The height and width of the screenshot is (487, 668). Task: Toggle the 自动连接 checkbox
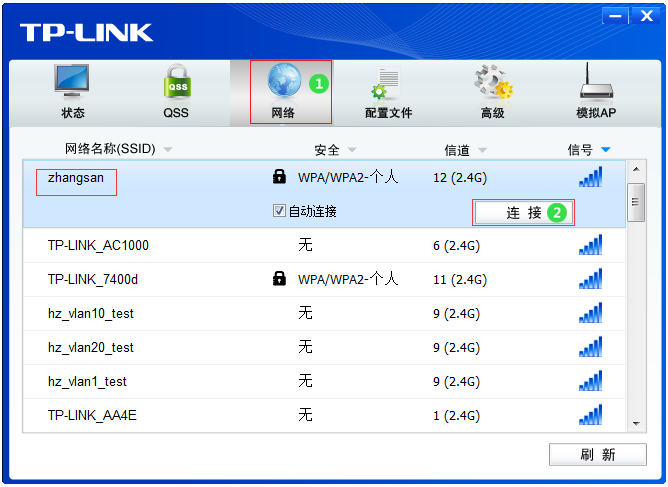coord(280,211)
